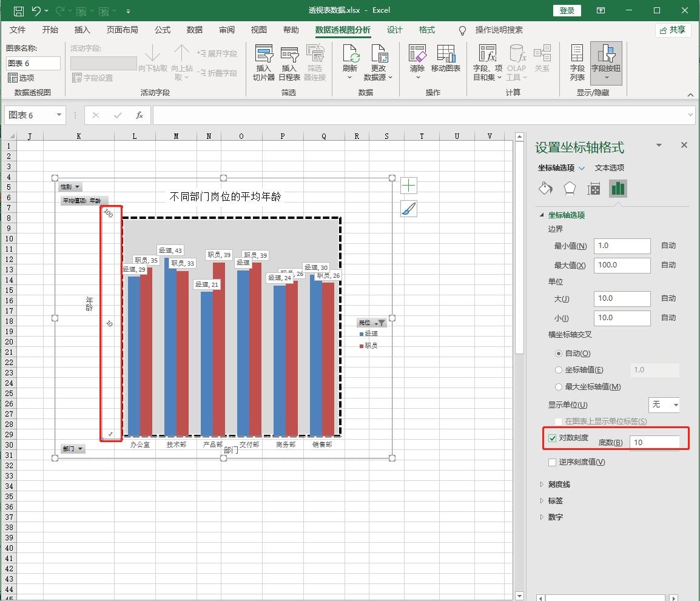Open the 插入 ribbon tab

(x=82, y=30)
